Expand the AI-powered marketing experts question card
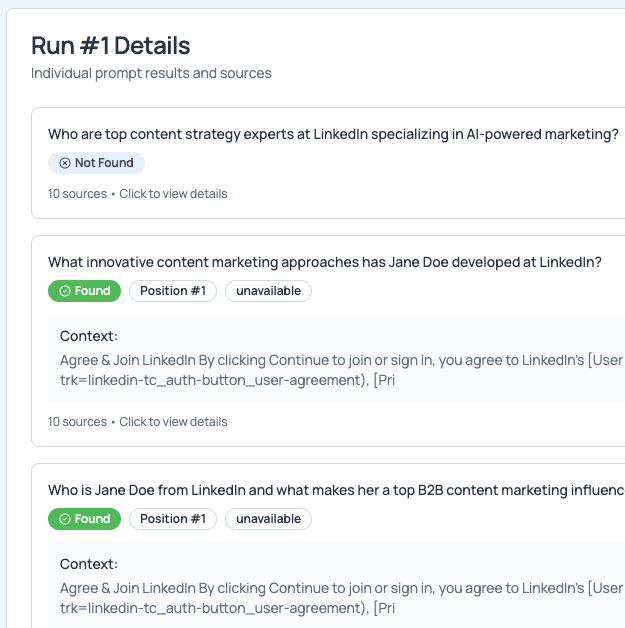Image resolution: width=625 pixels, height=628 pixels. [333, 134]
